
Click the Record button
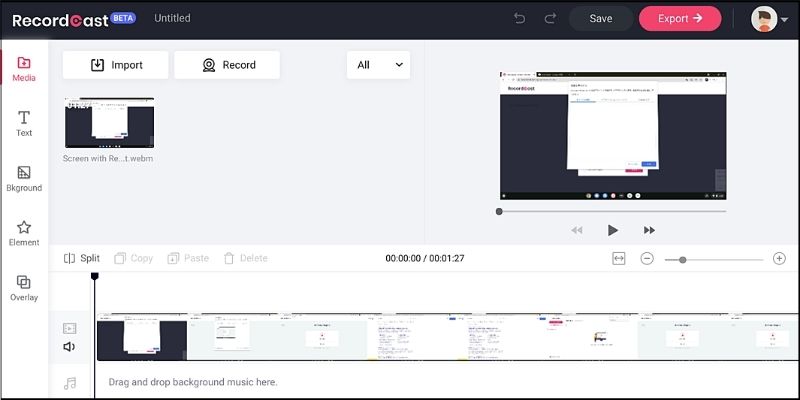pos(227,65)
